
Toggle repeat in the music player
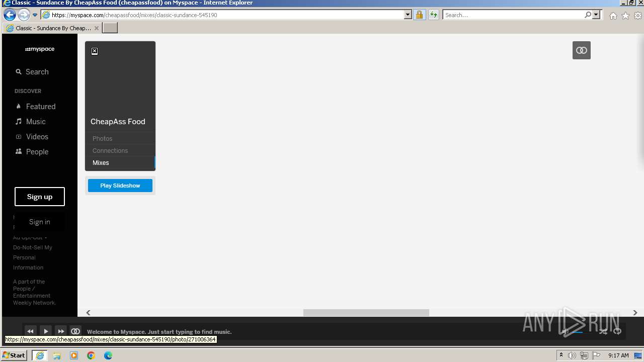coord(617,331)
